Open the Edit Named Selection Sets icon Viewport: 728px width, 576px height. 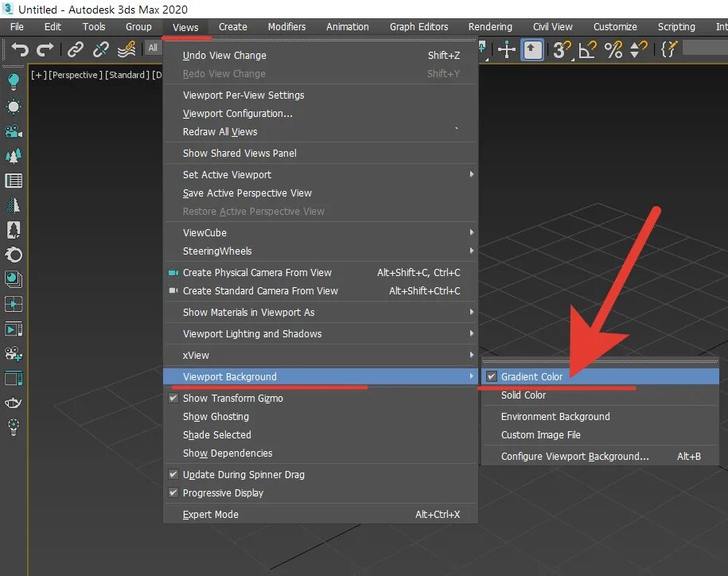[668, 49]
